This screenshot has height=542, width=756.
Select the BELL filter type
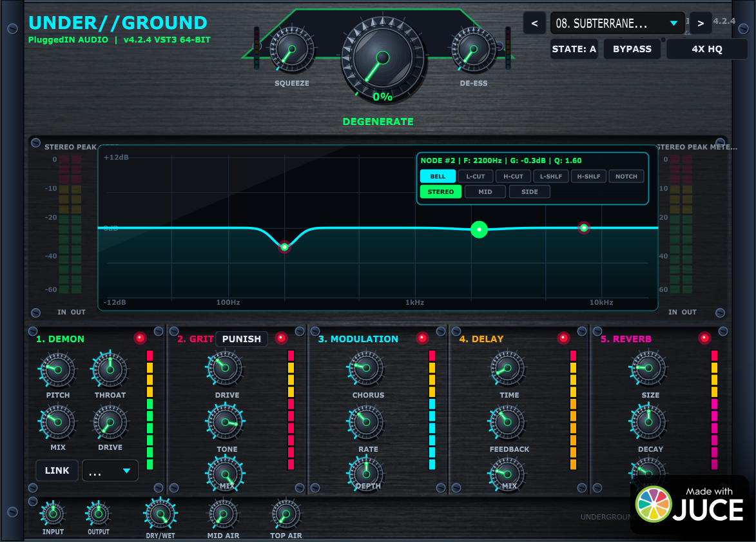pos(438,177)
